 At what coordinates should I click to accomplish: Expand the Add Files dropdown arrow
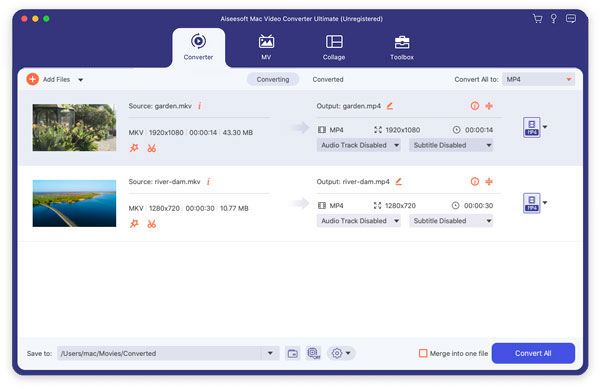81,80
